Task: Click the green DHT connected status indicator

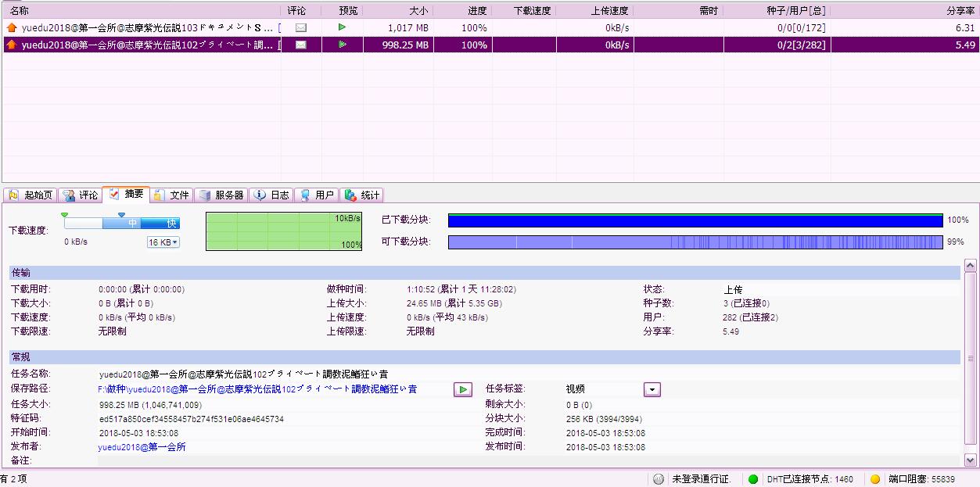Action: point(753,479)
